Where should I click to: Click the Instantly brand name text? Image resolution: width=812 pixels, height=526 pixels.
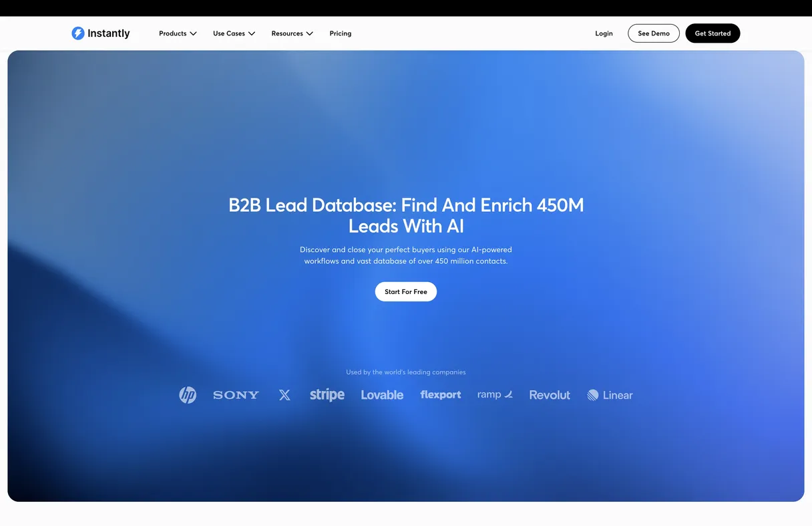pyautogui.click(x=109, y=33)
